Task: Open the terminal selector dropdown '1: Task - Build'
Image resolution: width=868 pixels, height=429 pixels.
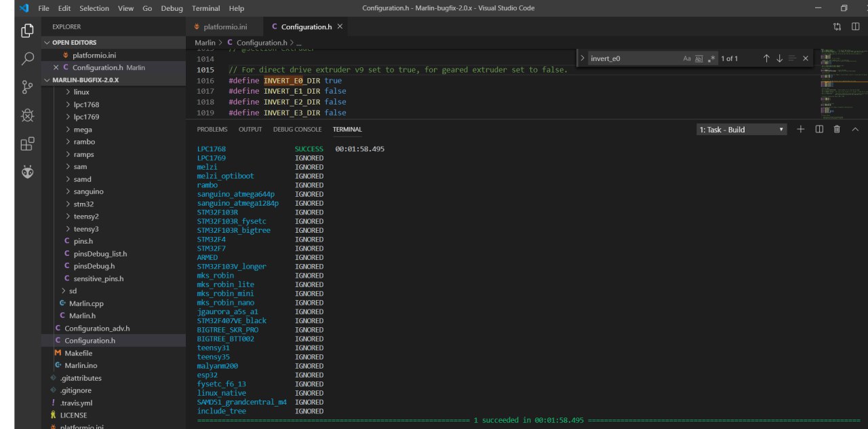Action: tap(742, 129)
